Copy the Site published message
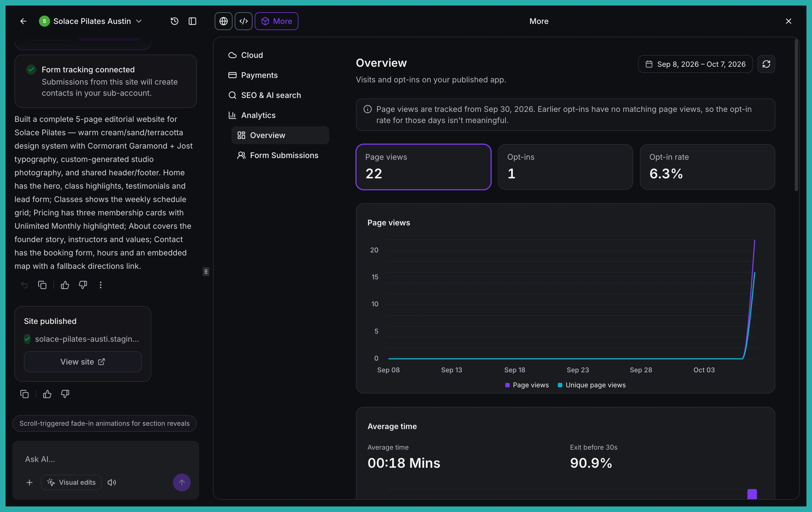Viewport: 812px width, 512px height. coord(24,394)
